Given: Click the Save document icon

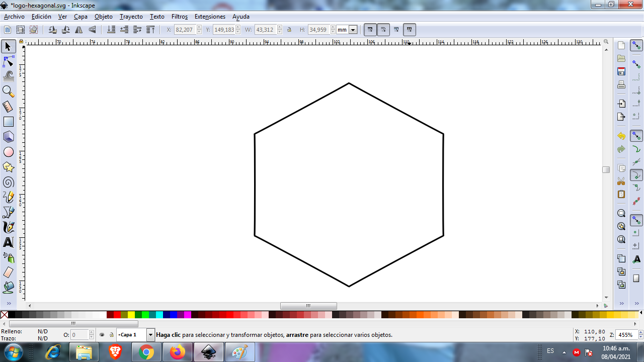Looking at the screenshot, I should [621, 72].
